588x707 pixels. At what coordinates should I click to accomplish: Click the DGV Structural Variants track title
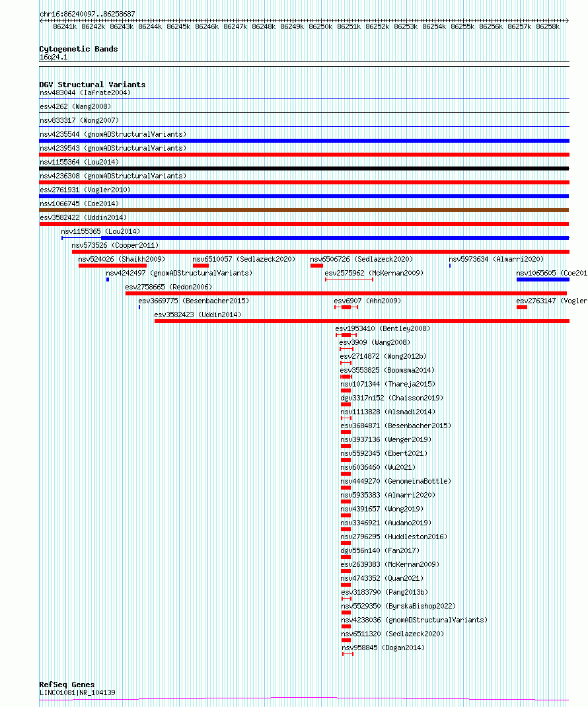pyautogui.click(x=92, y=85)
